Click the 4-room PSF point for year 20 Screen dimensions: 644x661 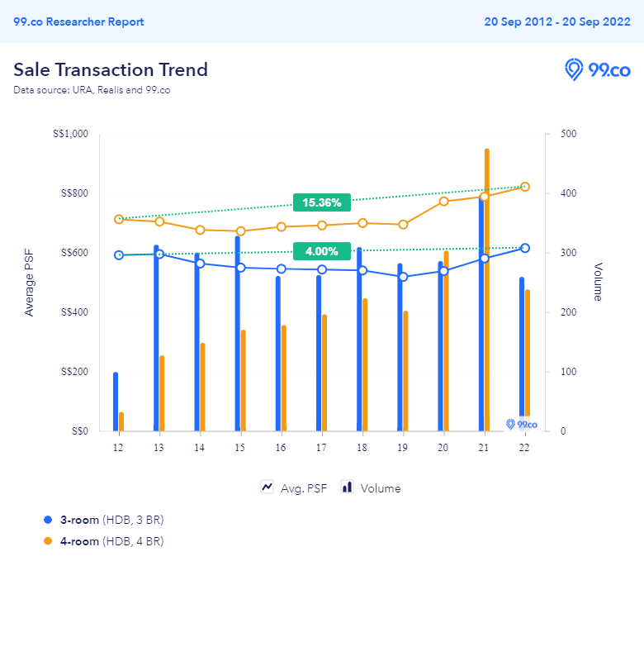tap(443, 202)
